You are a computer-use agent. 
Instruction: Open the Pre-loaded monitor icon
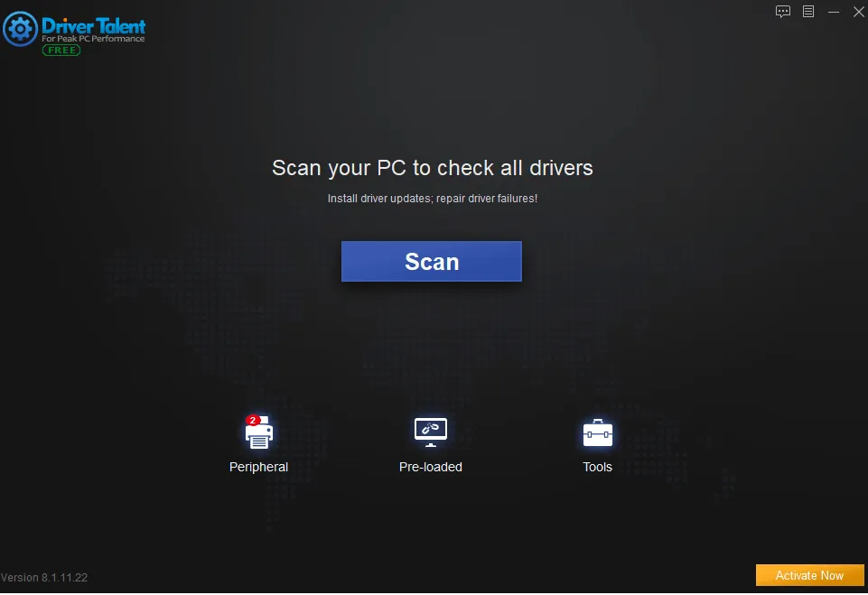coord(431,432)
